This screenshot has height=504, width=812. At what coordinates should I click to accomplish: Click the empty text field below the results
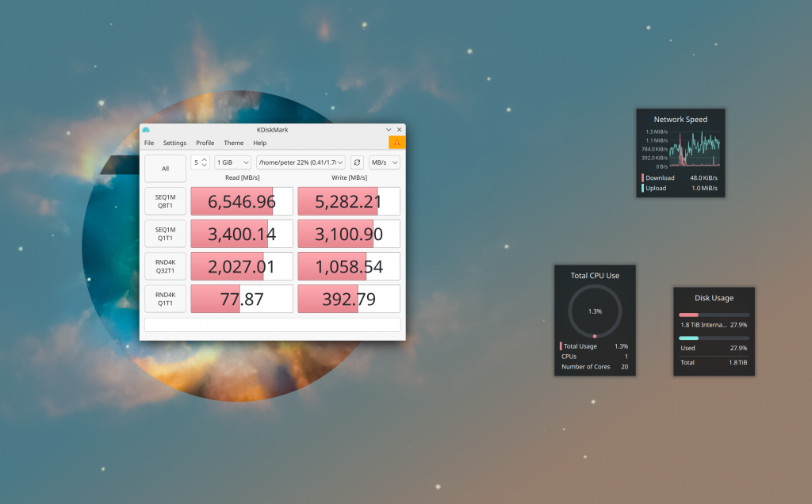pyautogui.click(x=272, y=325)
